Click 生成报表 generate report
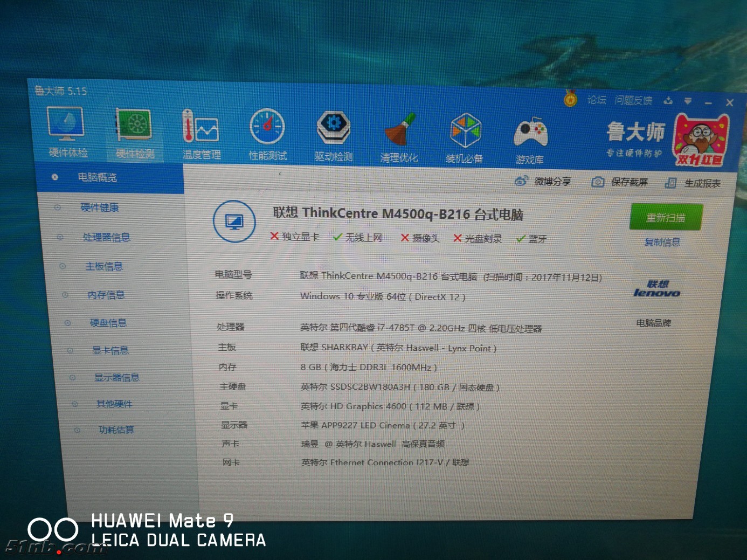Viewport: 747px width, 560px height. coord(693,183)
